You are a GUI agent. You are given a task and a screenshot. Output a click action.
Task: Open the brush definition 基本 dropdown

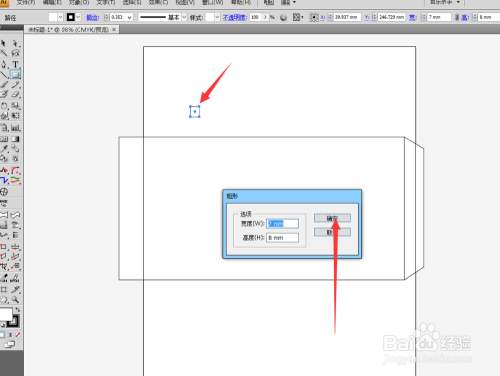click(x=184, y=17)
